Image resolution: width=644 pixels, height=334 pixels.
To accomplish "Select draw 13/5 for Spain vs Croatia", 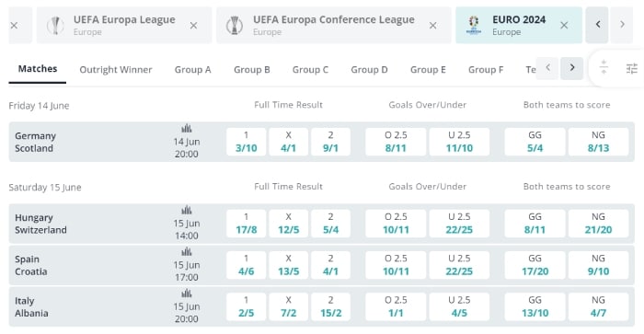I will tap(288, 265).
